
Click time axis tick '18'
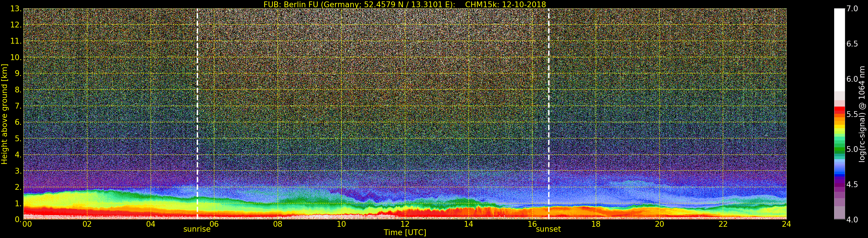point(596,224)
